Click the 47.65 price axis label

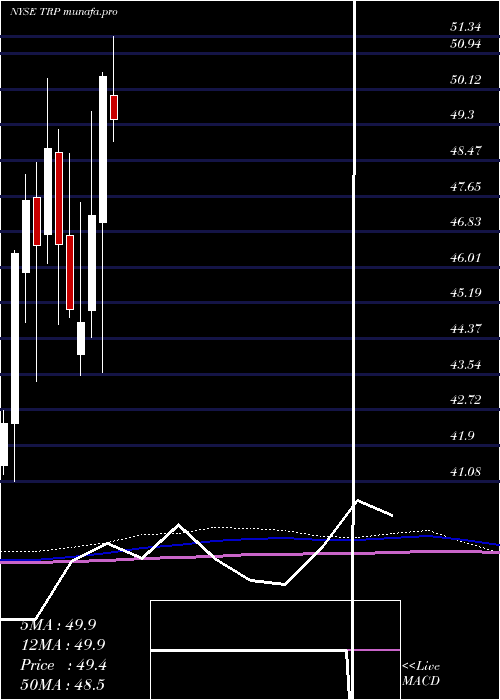466,186
